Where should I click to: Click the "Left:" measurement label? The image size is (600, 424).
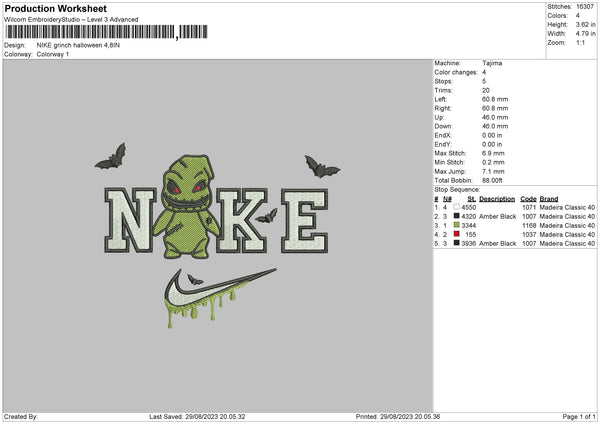pyautogui.click(x=440, y=99)
